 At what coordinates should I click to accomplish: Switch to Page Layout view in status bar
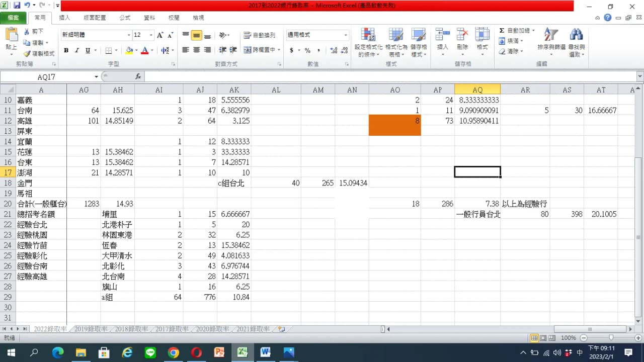click(x=544, y=338)
